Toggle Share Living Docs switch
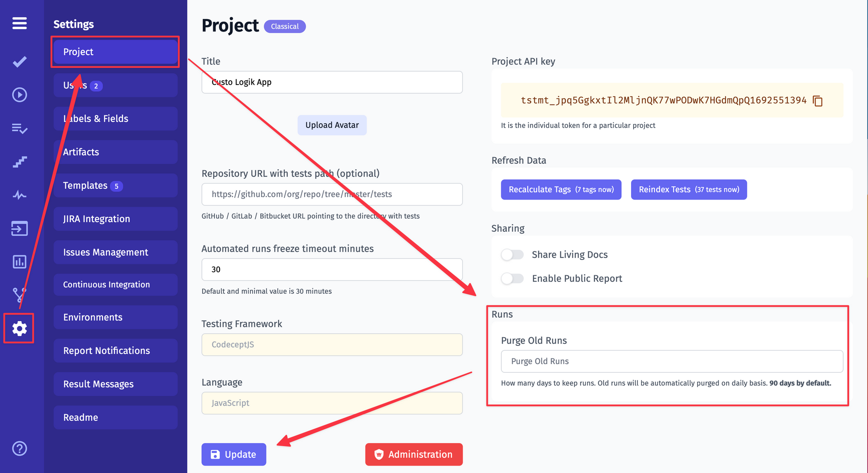This screenshot has width=868, height=473. (x=512, y=255)
